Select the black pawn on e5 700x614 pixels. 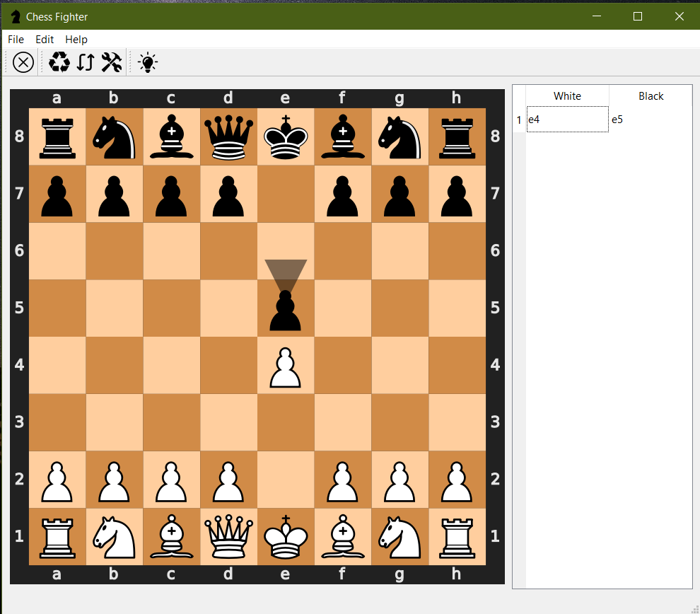pyautogui.click(x=286, y=311)
